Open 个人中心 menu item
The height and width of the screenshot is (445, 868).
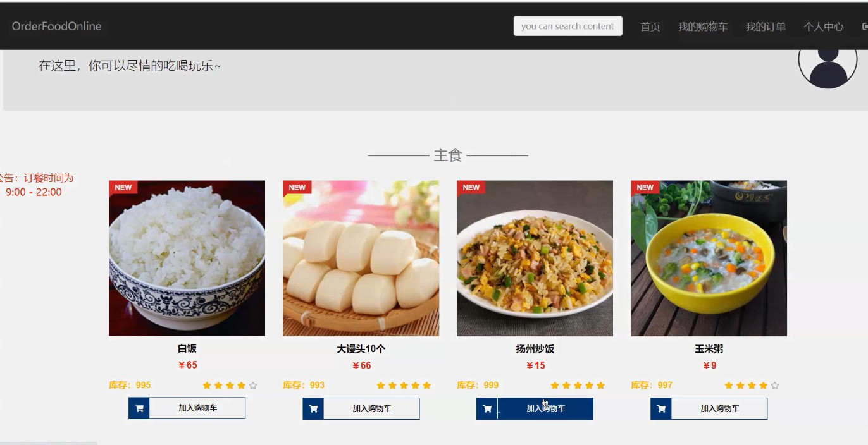coord(823,27)
